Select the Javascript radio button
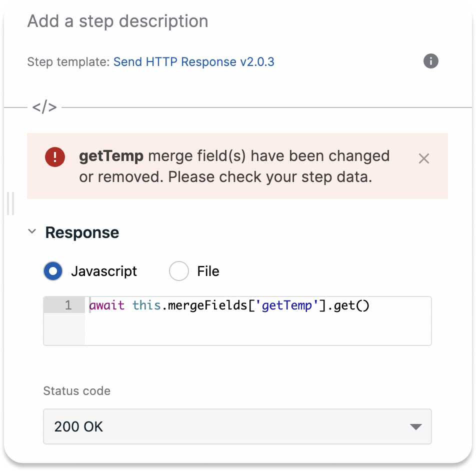 click(53, 271)
